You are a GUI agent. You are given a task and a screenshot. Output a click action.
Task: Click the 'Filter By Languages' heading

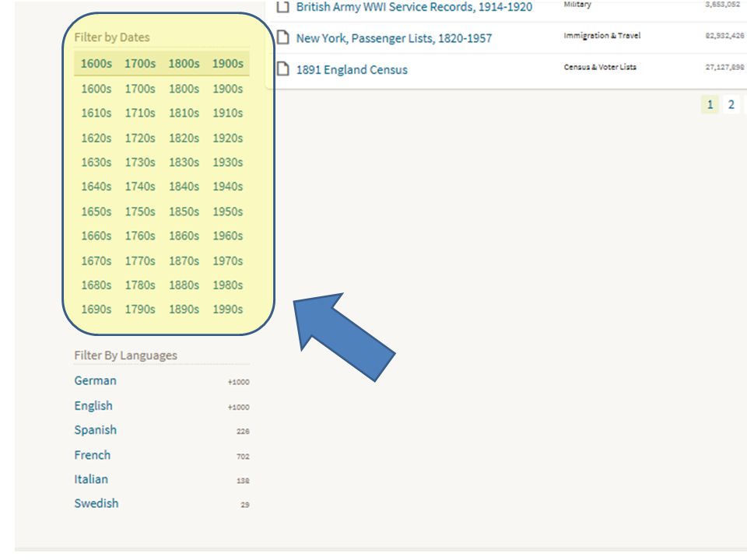tap(126, 355)
